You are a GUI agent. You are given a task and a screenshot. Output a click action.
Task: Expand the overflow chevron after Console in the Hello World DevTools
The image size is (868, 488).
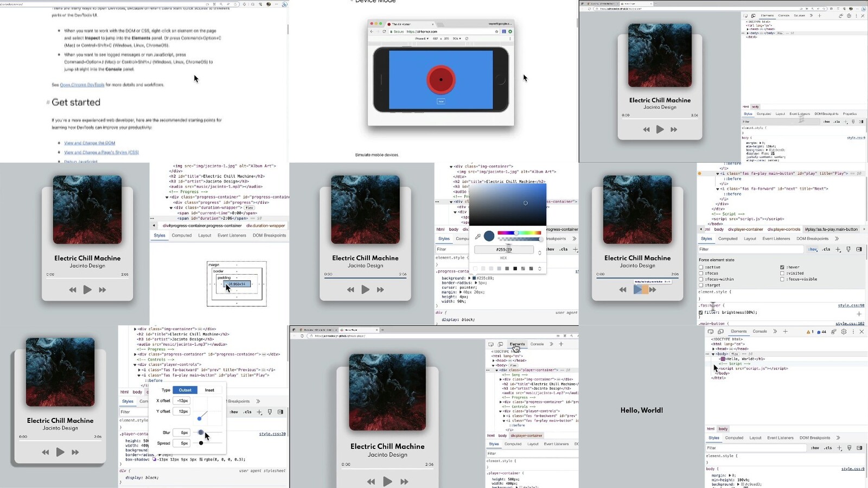[775, 332]
